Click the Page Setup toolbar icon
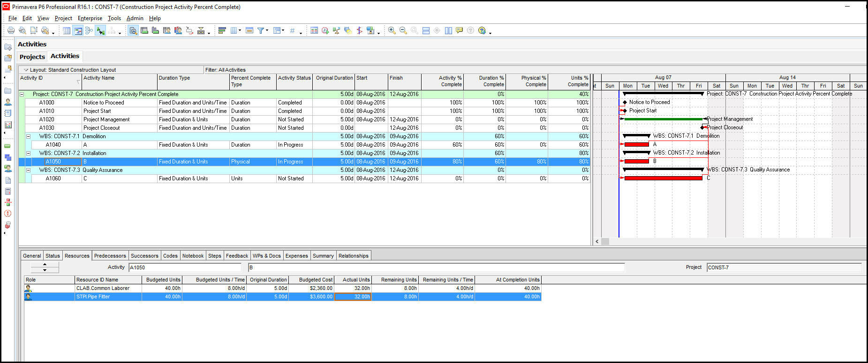The image size is (868, 363). [x=34, y=30]
